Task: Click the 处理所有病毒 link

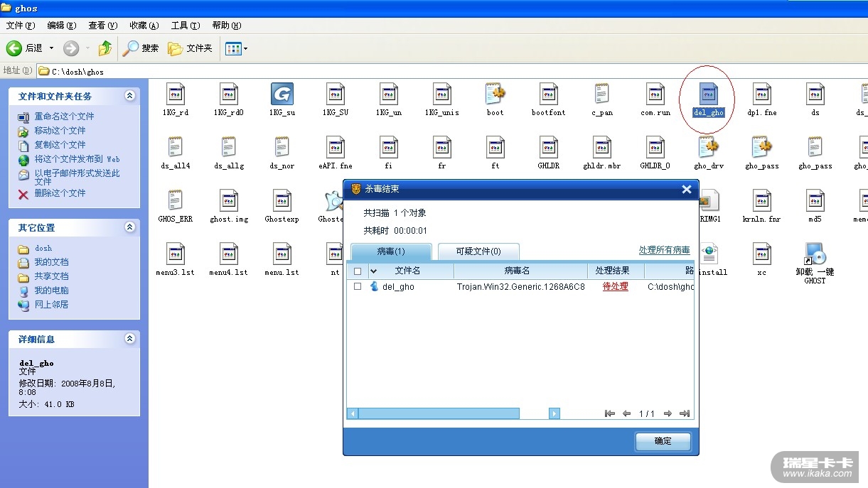Action: click(664, 250)
